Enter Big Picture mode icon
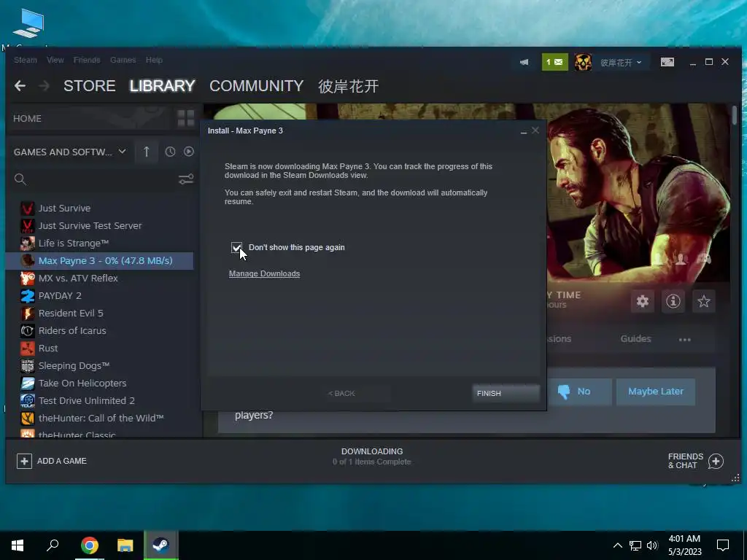This screenshot has width=747, height=560. (667, 63)
